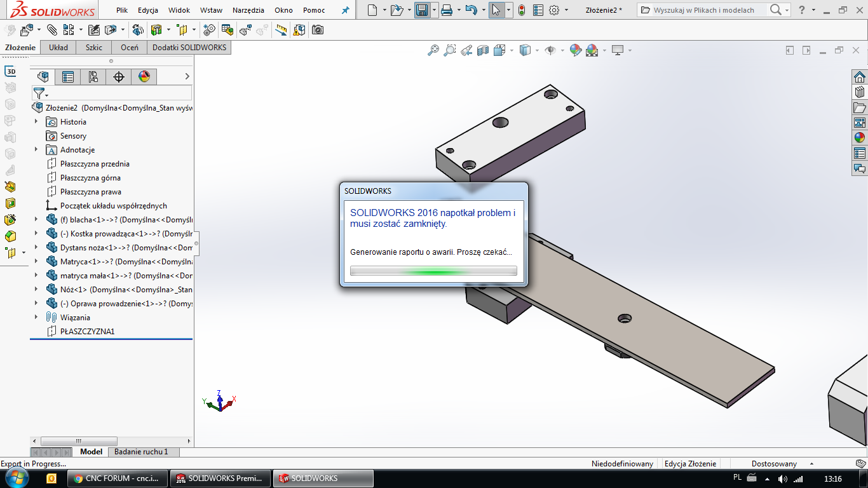
Task: Click the Edit appearance icon
Action: pyautogui.click(x=576, y=50)
